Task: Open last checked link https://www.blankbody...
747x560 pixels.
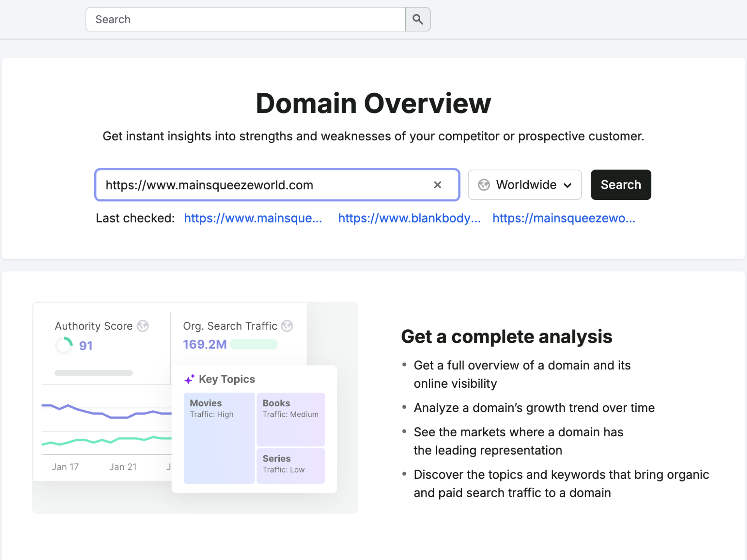Action: tap(409, 218)
